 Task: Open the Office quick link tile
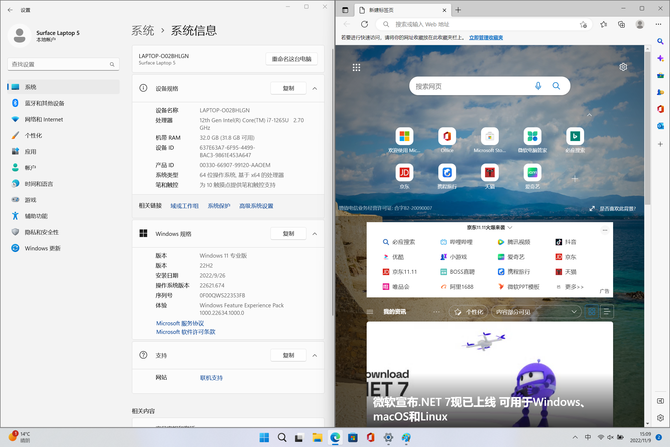pyautogui.click(x=447, y=136)
